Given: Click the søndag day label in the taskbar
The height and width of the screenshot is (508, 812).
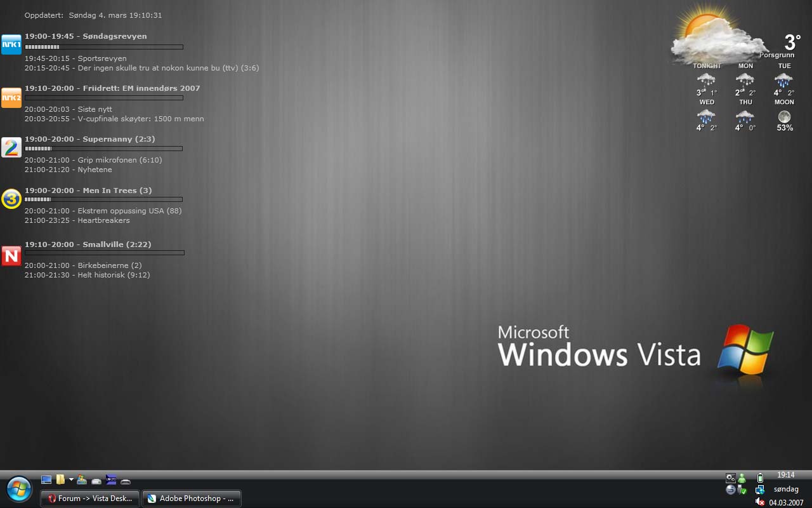Looking at the screenshot, I should click(x=786, y=490).
